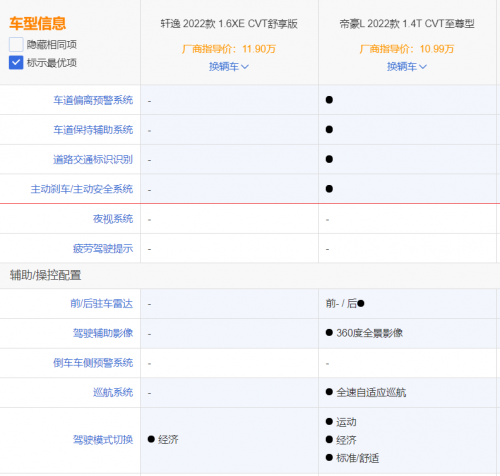The image size is (500, 476).
Task: Click the 道路交通标识识别 link
Action: pos(93,159)
